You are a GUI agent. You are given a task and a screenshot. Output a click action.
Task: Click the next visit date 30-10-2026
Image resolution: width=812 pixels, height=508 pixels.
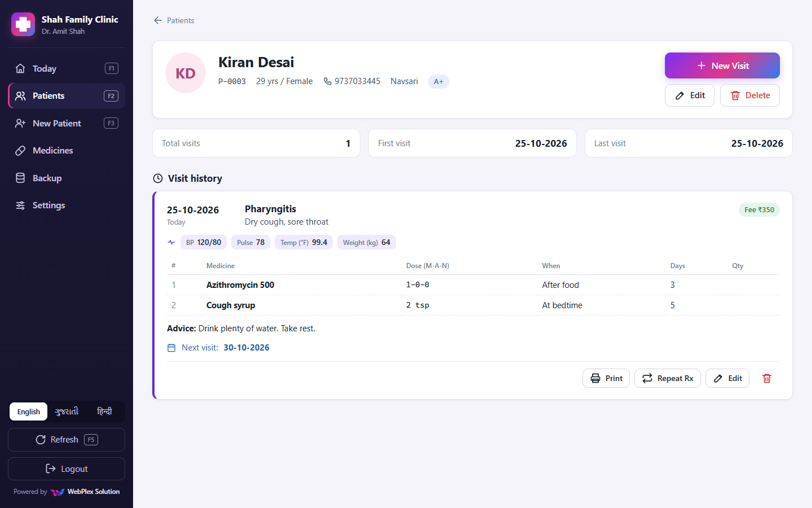246,348
